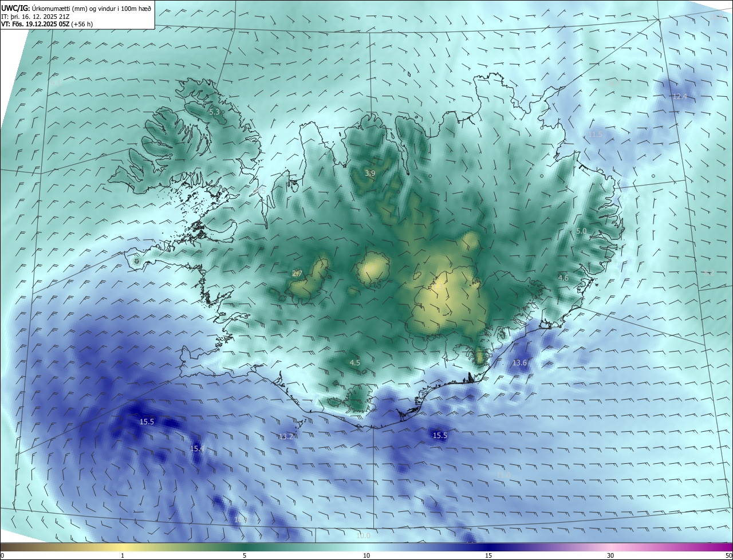Click the 4.6 precipitation value
The height and width of the screenshot is (560, 733).
click(x=563, y=278)
